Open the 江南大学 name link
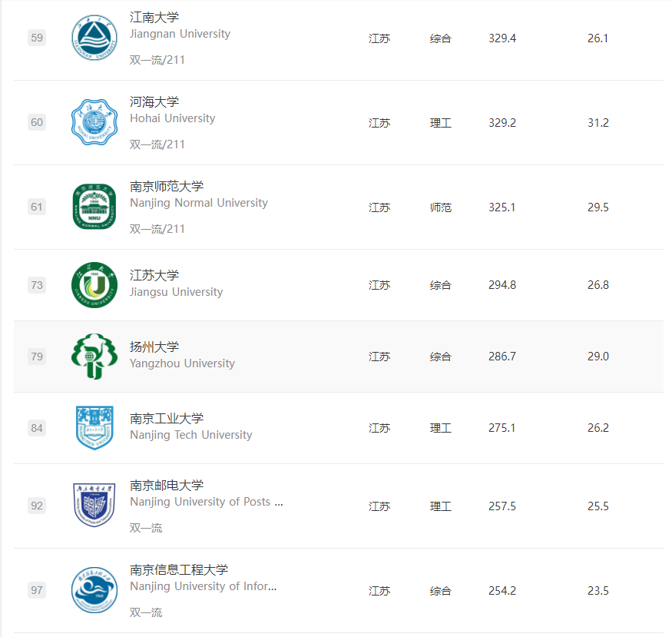 [154, 18]
